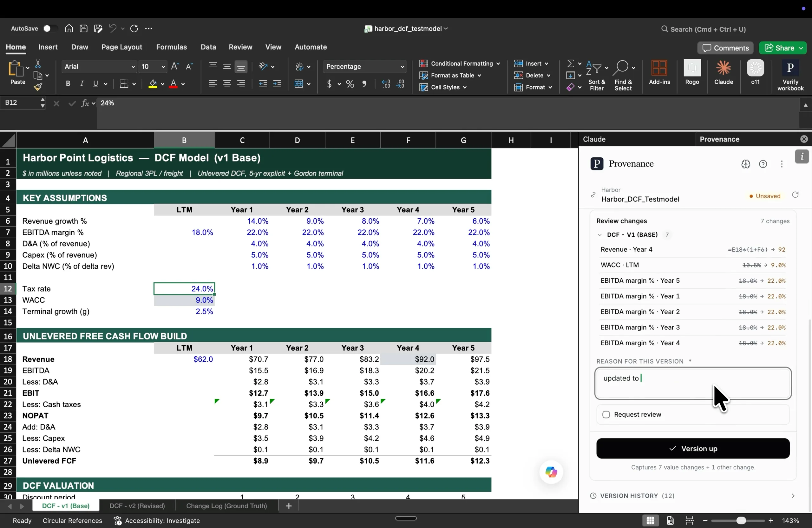Apply italic formatting
The width and height of the screenshot is (812, 528).
(x=82, y=84)
